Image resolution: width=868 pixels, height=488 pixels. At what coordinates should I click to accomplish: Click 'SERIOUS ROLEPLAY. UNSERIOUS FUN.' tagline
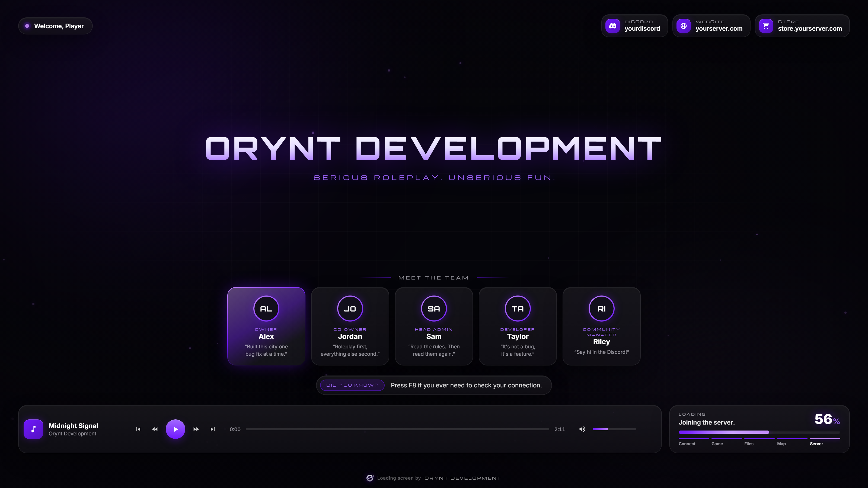coord(434,178)
